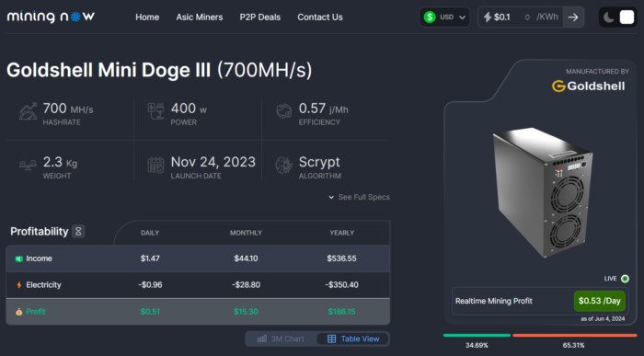The image size is (644, 356).
Task: Click monthly profit value $15.30
Action: point(246,312)
